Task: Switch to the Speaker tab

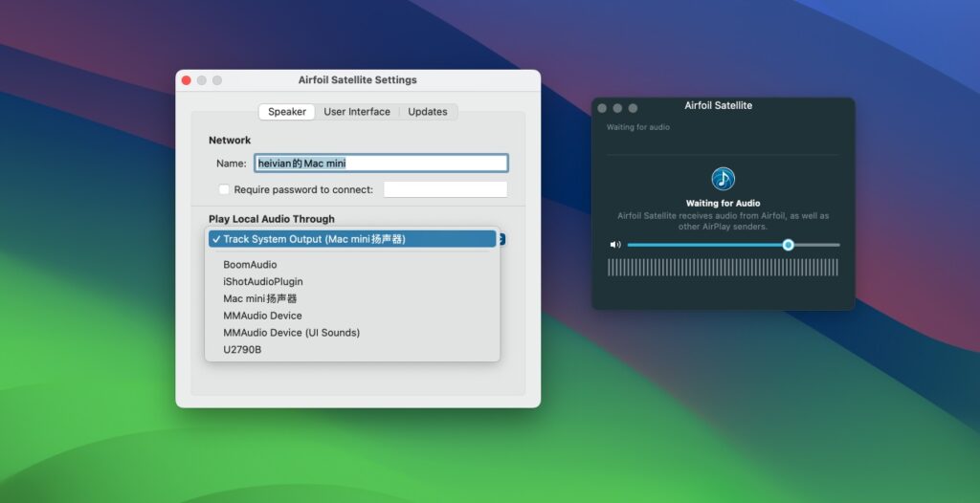Action: coord(287,112)
